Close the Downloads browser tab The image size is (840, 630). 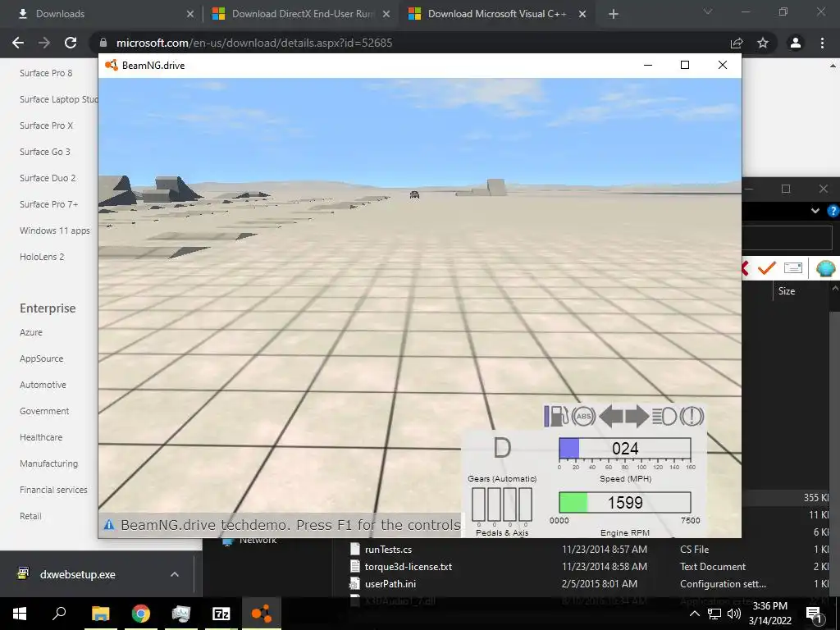[x=190, y=14]
